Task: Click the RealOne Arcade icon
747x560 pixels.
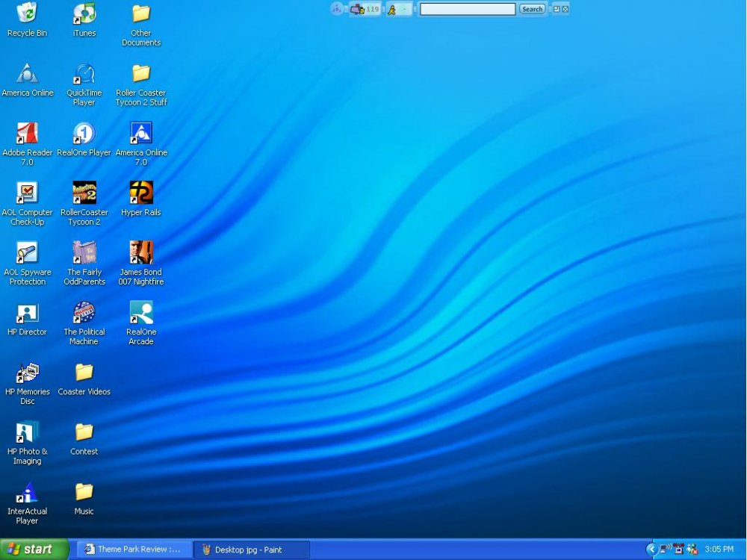Action: pos(141,312)
